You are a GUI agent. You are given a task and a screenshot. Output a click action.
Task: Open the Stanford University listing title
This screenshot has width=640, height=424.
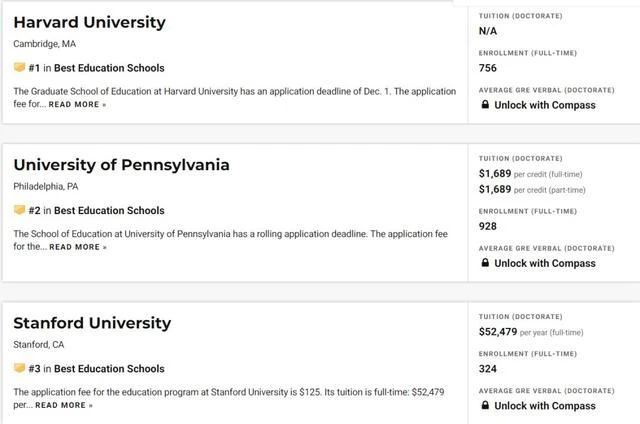[92, 323]
